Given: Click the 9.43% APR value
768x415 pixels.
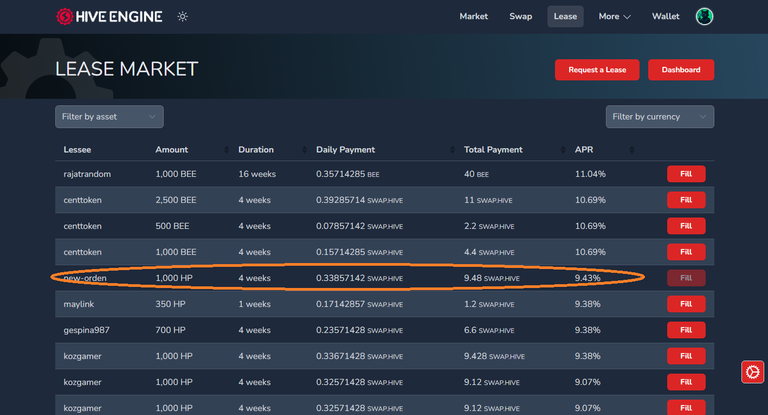Looking at the screenshot, I should pyautogui.click(x=588, y=278).
